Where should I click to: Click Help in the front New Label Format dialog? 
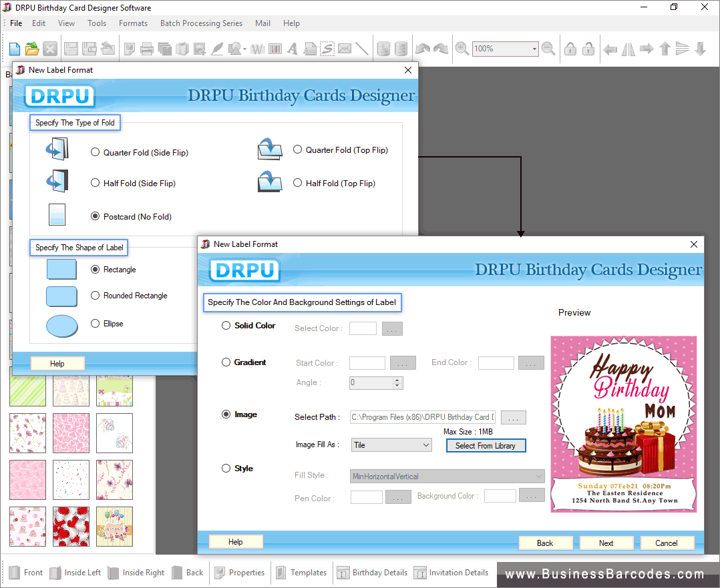point(236,542)
